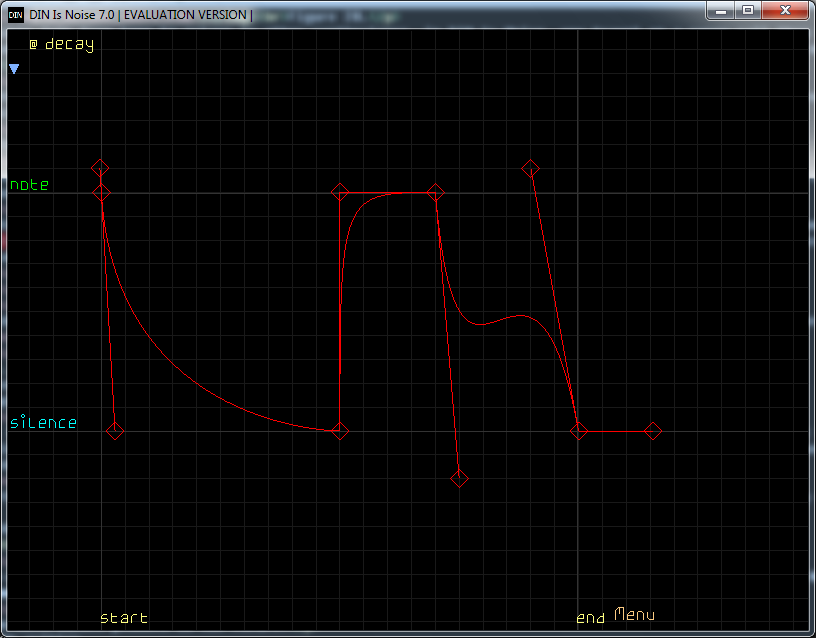The image size is (816, 638).
Task: Click the 'start' marker label
Action: [x=124, y=618]
